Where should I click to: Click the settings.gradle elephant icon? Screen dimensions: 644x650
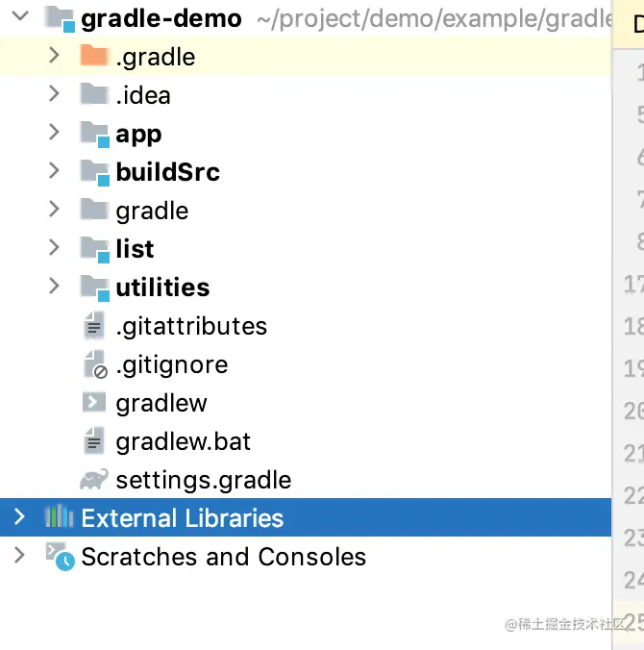coord(94,480)
